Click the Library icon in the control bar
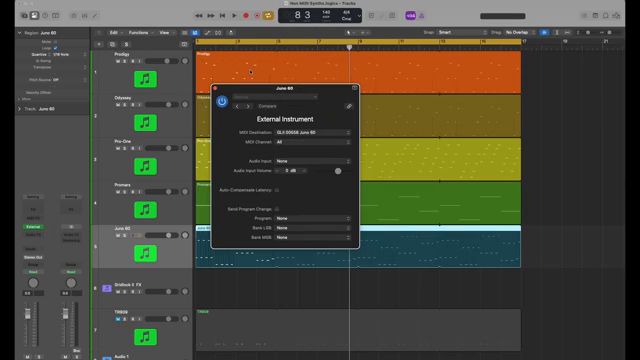This screenshot has width=640, height=360. click(x=24, y=16)
